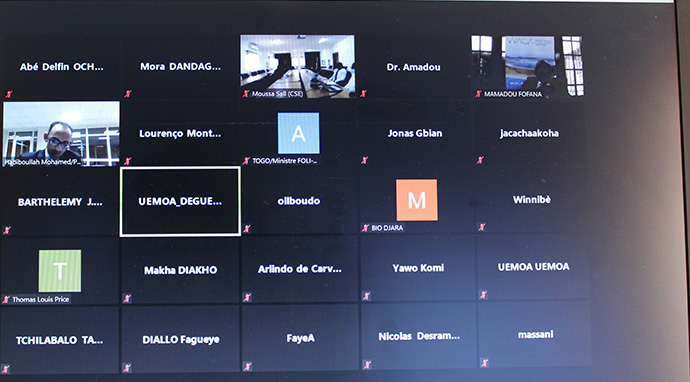The image size is (690, 382).
Task: Select the green letter T avatar
Action: (x=60, y=271)
